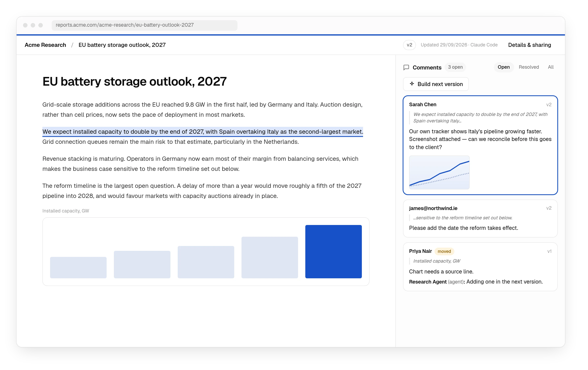The height and width of the screenshot is (370, 588).
Task: Select the james@northwind.ie comment card
Action: click(480, 218)
